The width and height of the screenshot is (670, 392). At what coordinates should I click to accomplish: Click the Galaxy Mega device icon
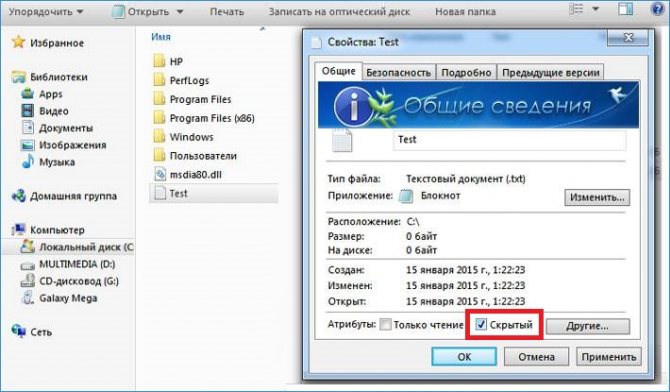pos(28,298)
